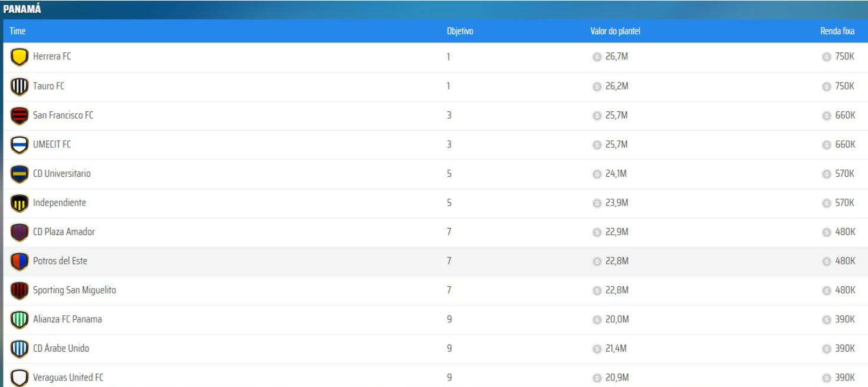Click the coin icon beside 26,2M
868x387 pixels.
coord(597,87)
